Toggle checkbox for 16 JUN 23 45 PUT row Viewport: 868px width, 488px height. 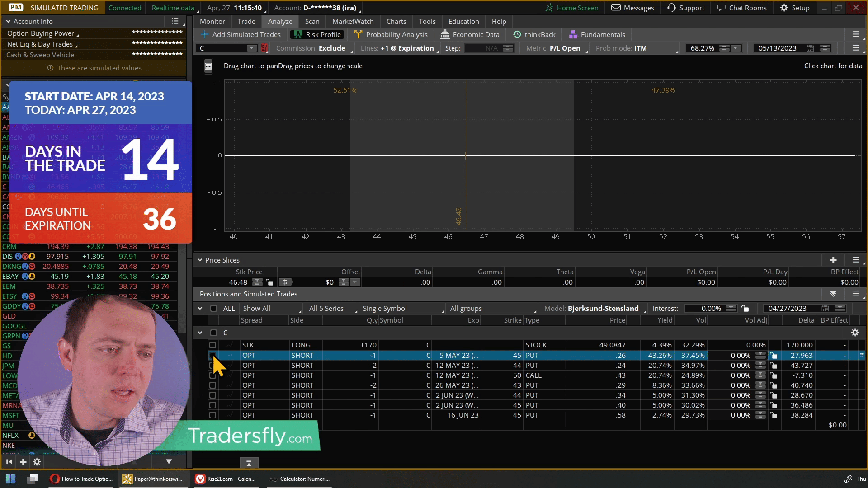(212, 415)
